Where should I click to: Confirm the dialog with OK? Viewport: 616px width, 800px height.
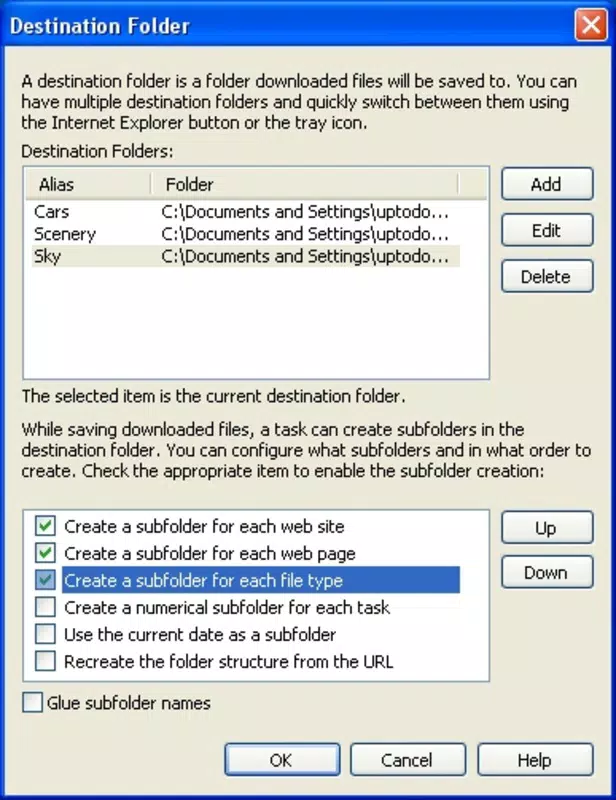[x=282, y=760]
